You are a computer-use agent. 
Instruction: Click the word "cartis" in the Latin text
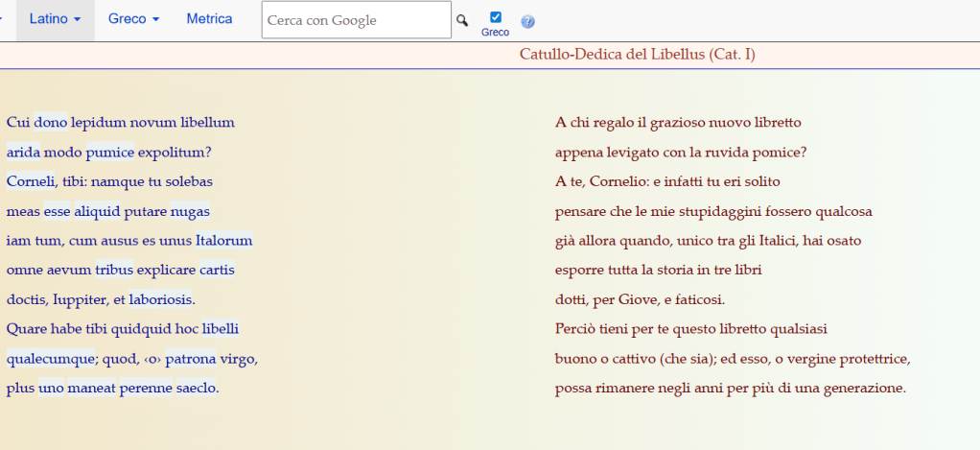pos(217,271)
